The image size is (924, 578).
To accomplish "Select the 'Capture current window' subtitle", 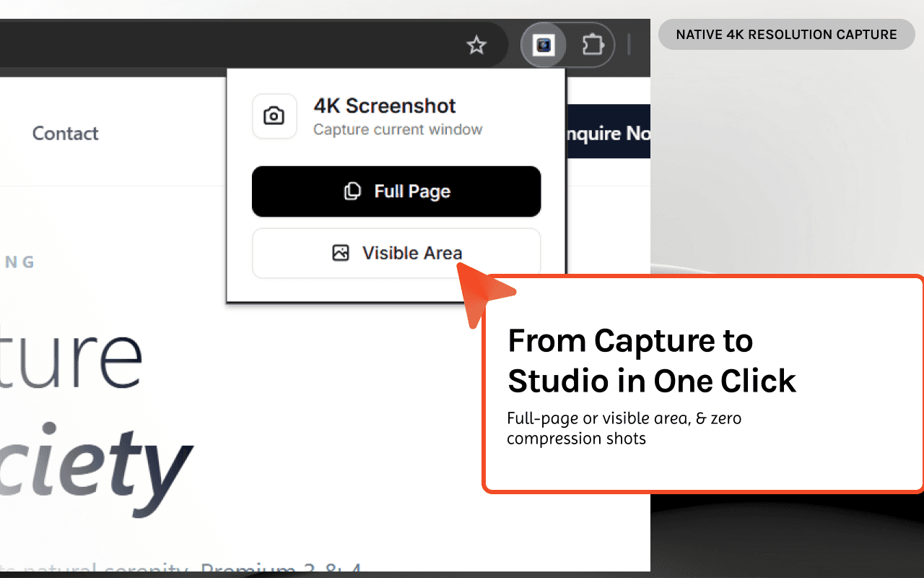I will click(398, 130).
